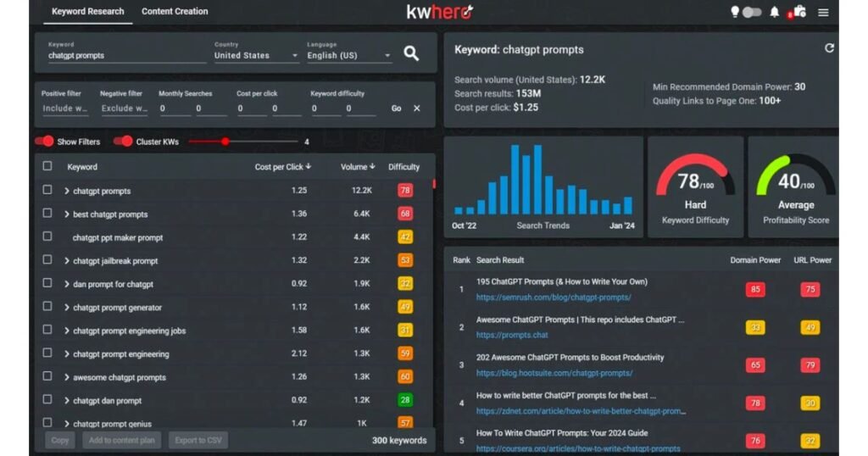Open the hamburger menu
Screen dimensions: 868x456
click(823, 12)
